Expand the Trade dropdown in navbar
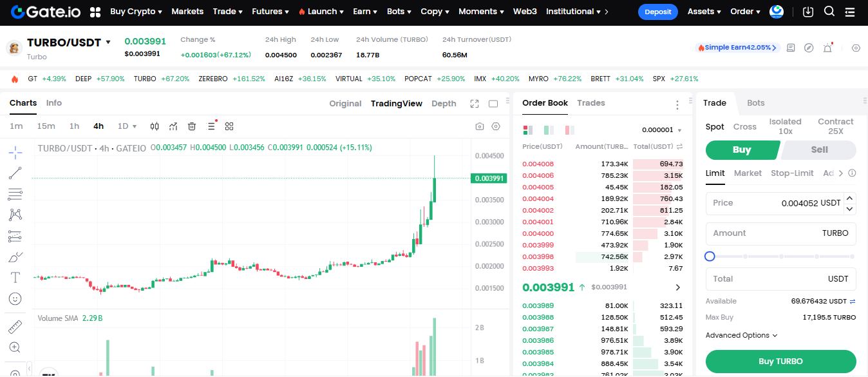This screenshot has width=868, height=377. pos(227,12)
